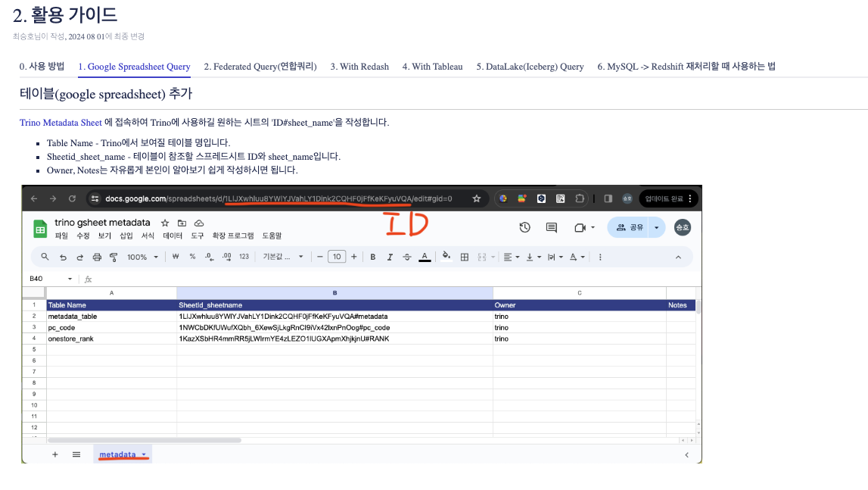Open the puzzle-piece extensions icon
This screenshot has height=490, width=868.
click(580, 198)
